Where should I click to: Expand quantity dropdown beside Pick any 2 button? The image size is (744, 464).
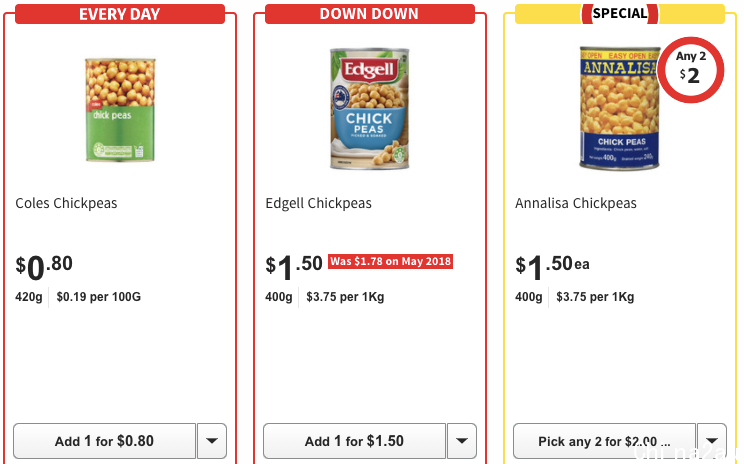pyautogui.click(x=712, y=441)
